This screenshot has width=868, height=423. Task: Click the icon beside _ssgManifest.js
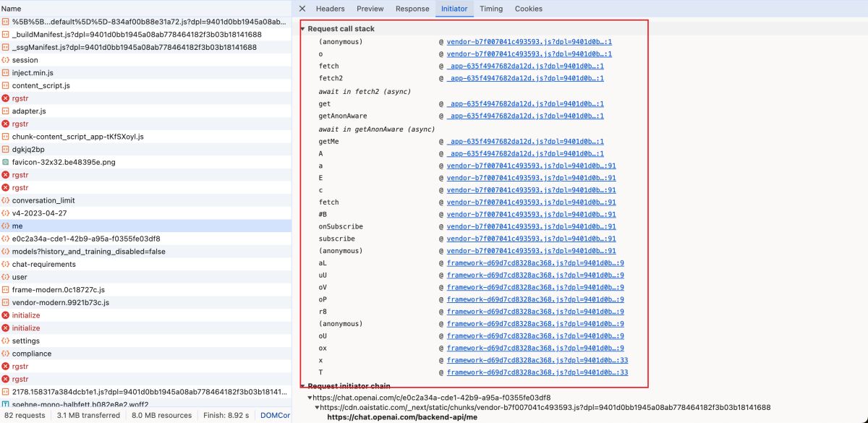[x=5, y=47]
